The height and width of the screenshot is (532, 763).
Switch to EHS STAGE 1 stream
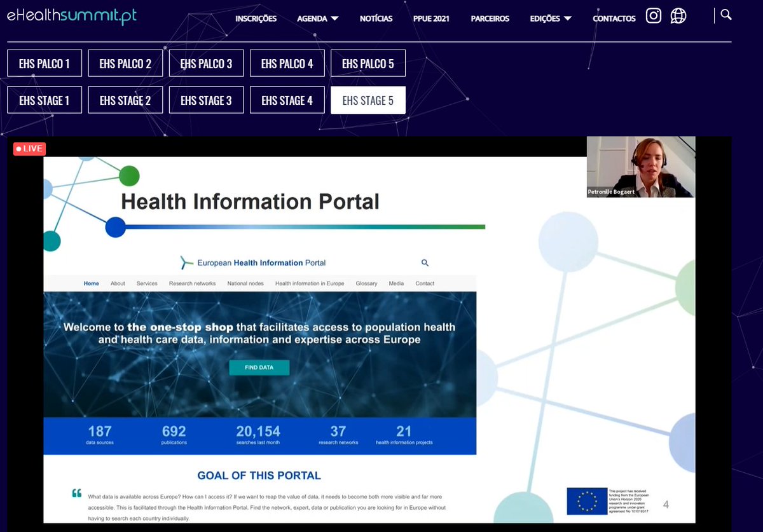pos(45,100)
